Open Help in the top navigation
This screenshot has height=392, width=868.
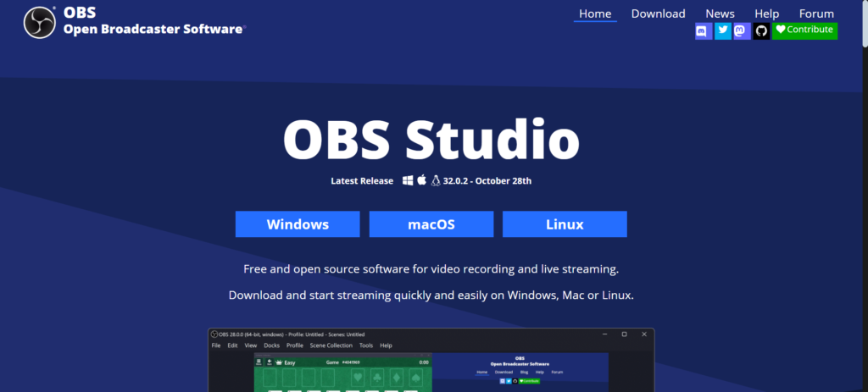[766, 14]
